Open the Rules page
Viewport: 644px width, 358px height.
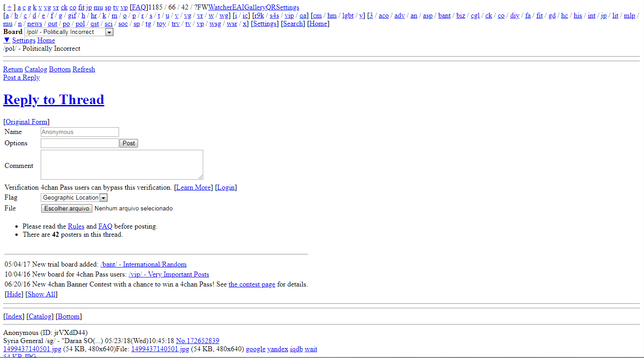click(x=76, y=226)
